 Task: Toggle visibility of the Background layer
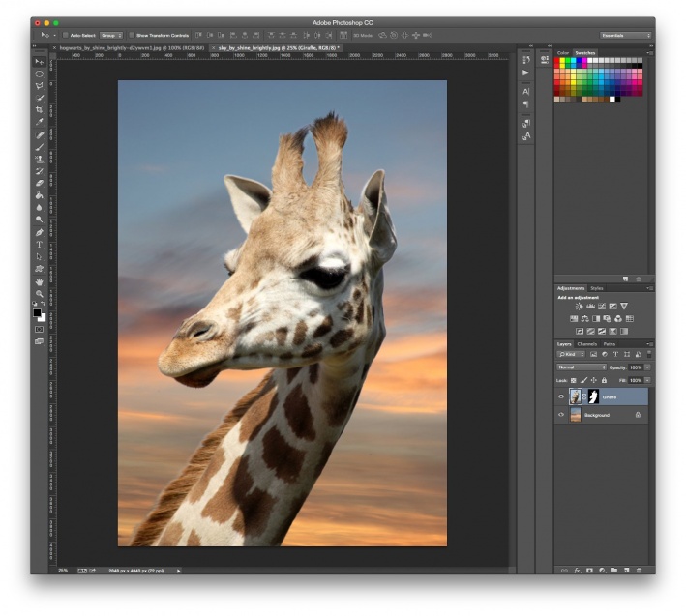click(x=561, y=415)
